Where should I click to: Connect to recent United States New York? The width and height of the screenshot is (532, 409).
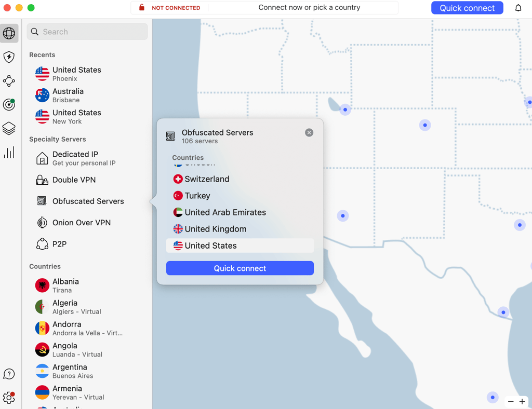[x=88, y=117]
